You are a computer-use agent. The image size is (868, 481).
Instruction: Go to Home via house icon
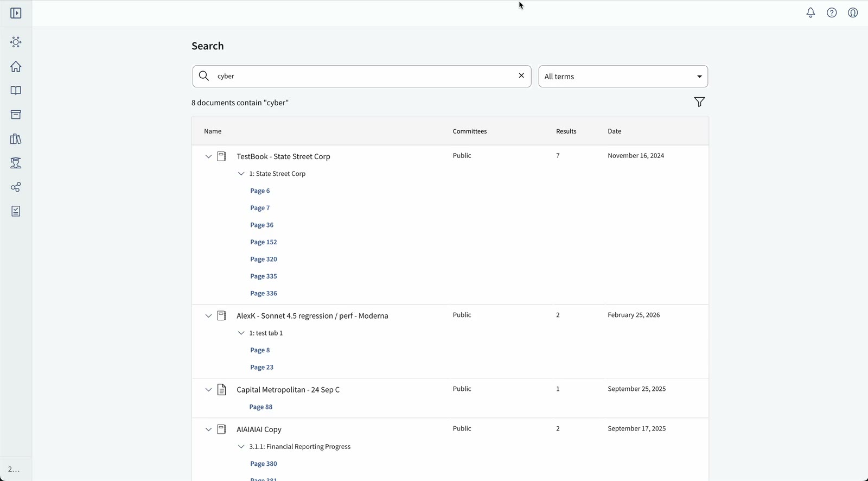(x=16, y=66)
